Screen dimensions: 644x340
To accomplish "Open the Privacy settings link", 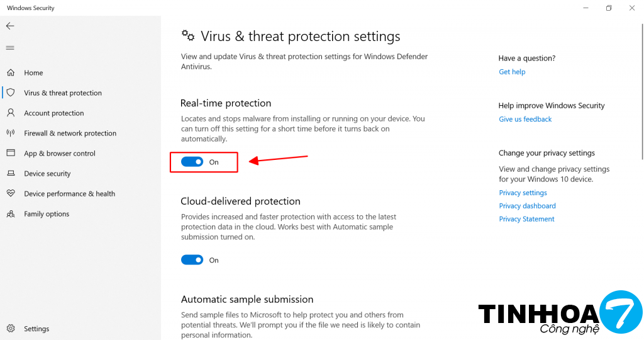I will pyautogui.click(x=523, y=193).
